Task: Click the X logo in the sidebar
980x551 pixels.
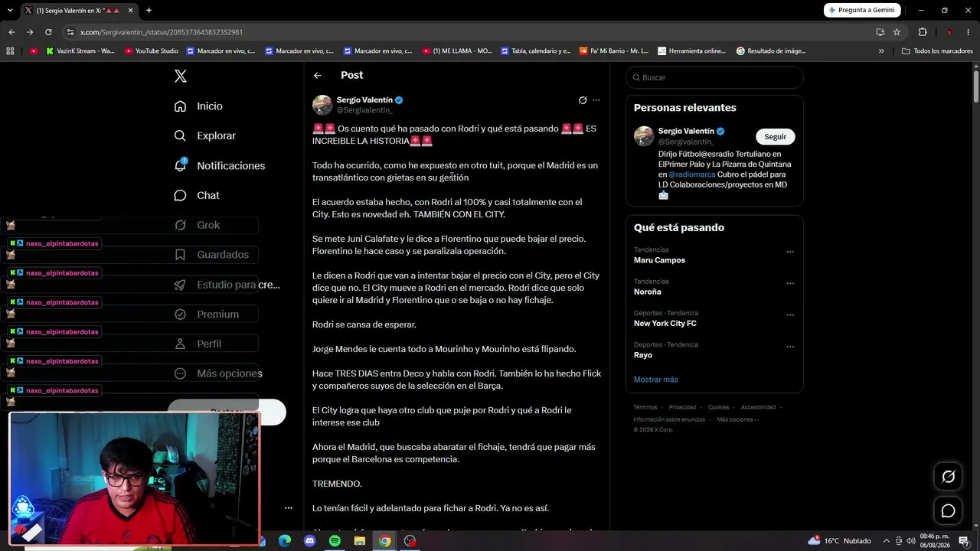Action: pos(181,76)
